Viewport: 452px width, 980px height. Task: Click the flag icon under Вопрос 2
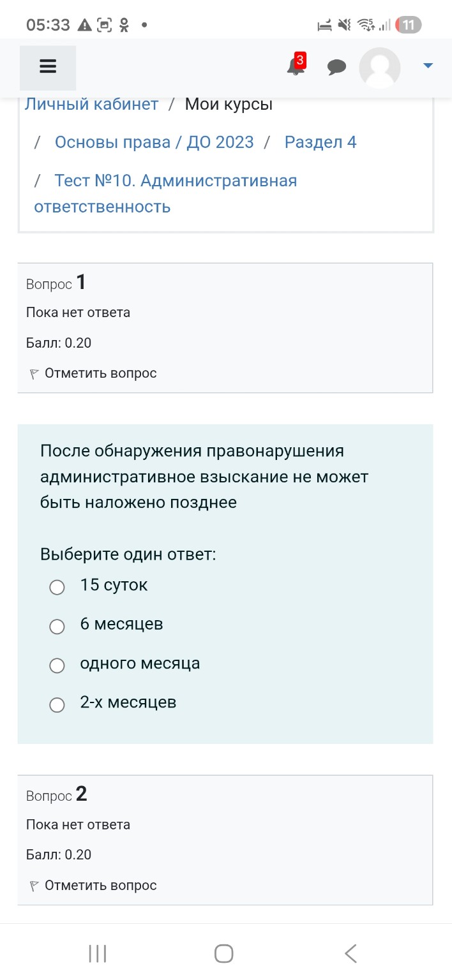tap(32, 884)
